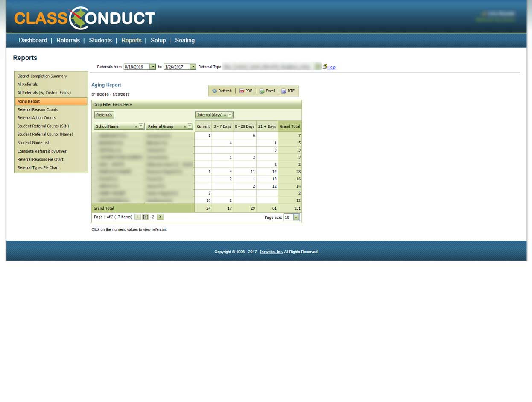Click the Refresh button label
Viewport: 532px width, 402px height.
pyautogui.click(x=225, y=91)
